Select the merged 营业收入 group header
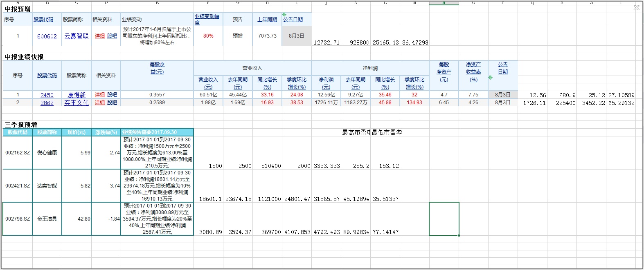 252,68
